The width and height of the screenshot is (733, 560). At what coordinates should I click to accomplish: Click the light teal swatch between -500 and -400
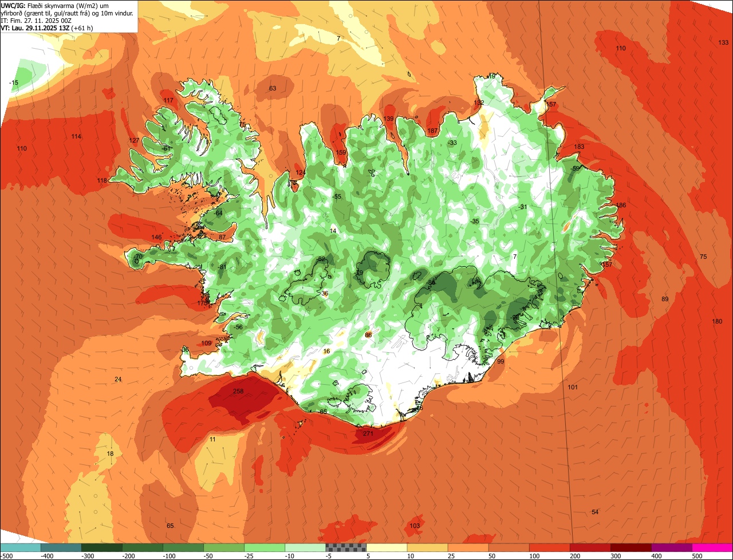pyautogui.click(x=21, y=547)
